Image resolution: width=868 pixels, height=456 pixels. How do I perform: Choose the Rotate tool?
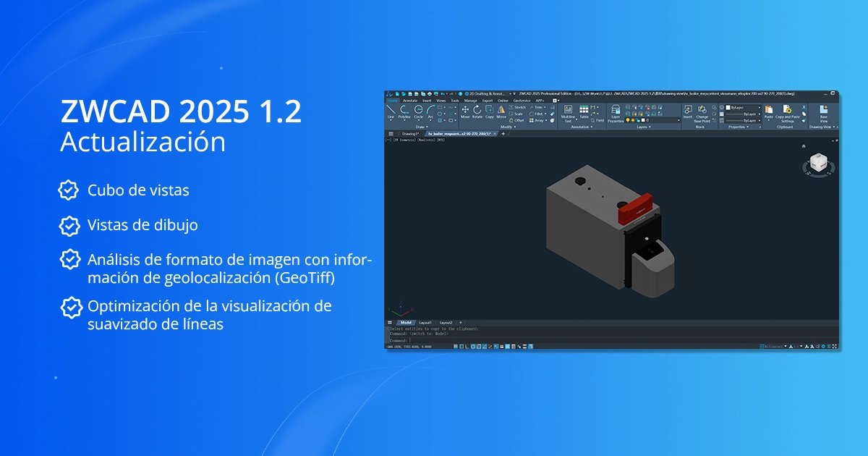click(477, 111)
